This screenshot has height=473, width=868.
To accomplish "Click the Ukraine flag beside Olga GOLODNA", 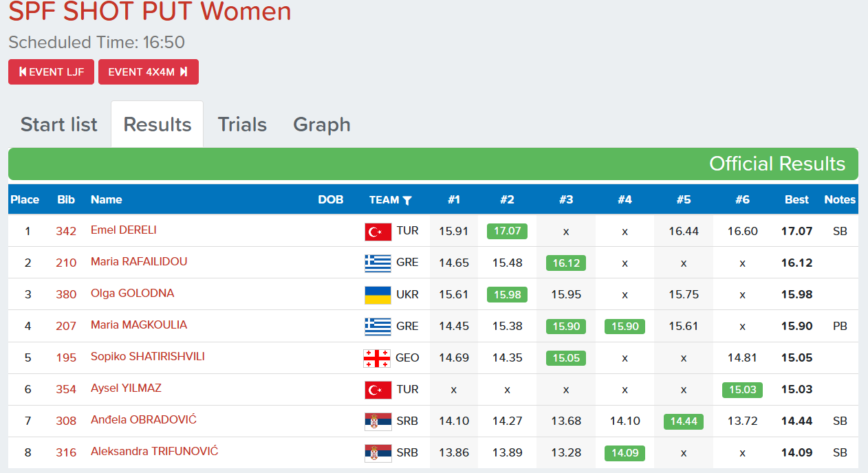I will click(x=378, y=295).
